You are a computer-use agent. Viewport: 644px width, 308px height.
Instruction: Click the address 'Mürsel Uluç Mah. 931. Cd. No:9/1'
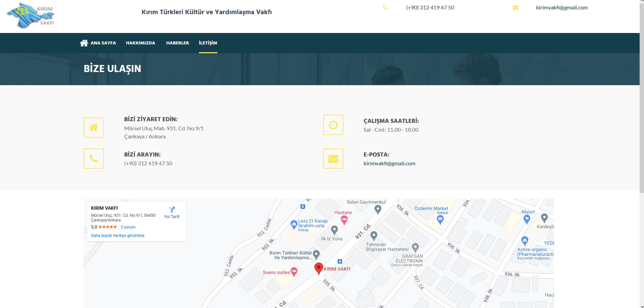click(164, 128)
